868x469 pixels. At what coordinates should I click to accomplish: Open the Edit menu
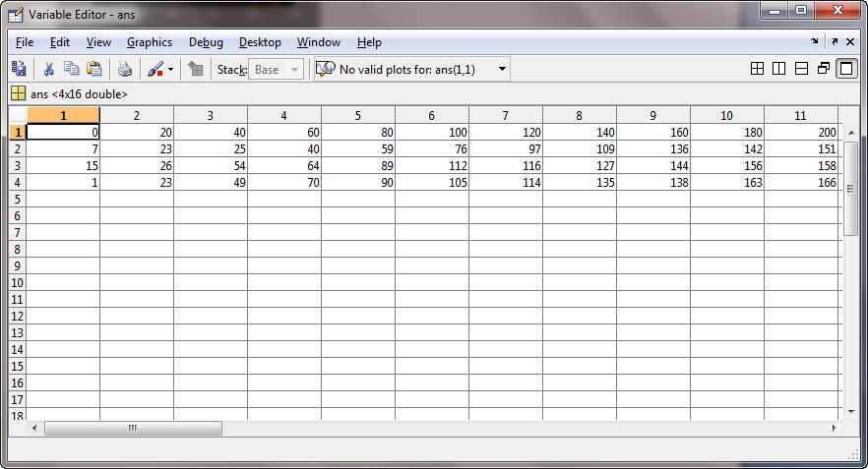[x=59, y=42]
